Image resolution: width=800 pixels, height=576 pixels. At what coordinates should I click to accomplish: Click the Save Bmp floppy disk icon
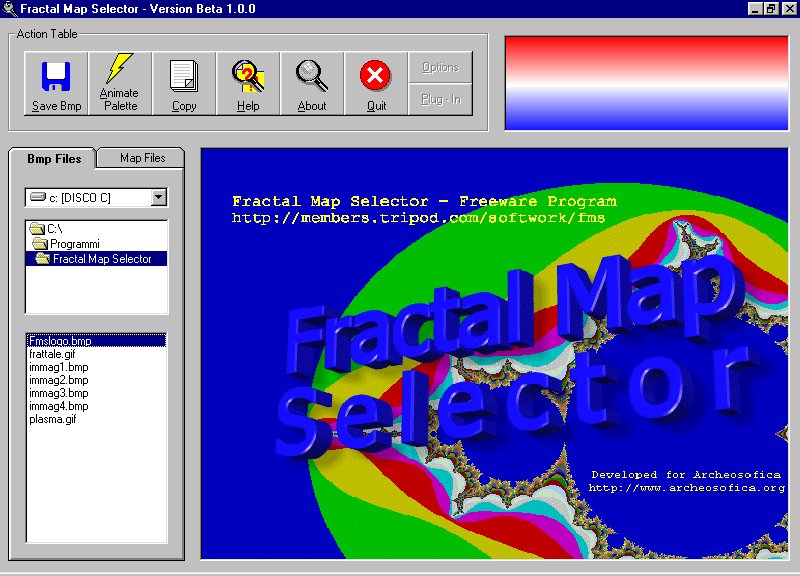56,83
